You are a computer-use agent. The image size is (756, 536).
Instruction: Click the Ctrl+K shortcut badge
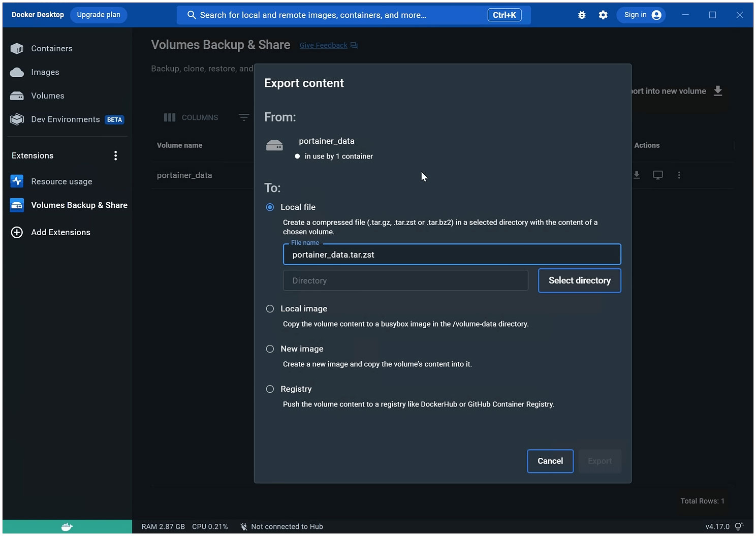[x=505, y=15]
